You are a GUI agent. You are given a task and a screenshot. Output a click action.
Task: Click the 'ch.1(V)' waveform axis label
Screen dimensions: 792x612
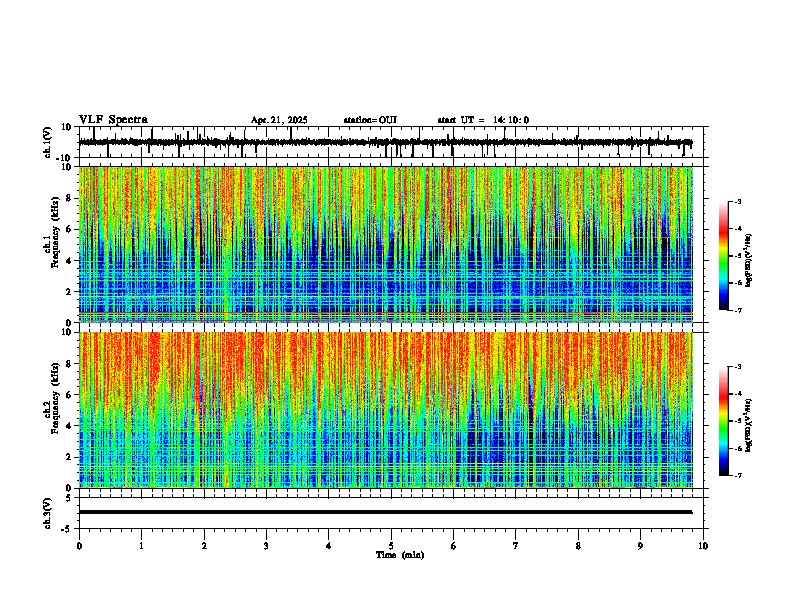tap(47, 142)
